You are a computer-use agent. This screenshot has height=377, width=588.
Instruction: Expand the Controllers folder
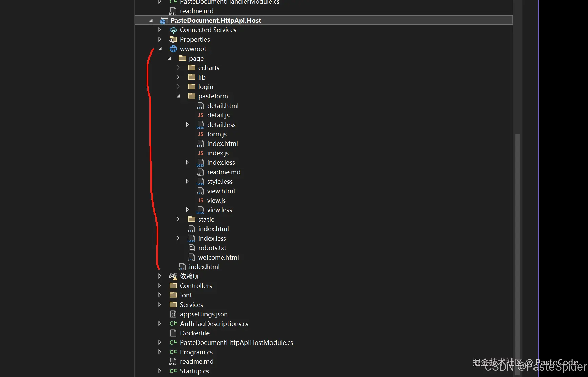[160, 286]
